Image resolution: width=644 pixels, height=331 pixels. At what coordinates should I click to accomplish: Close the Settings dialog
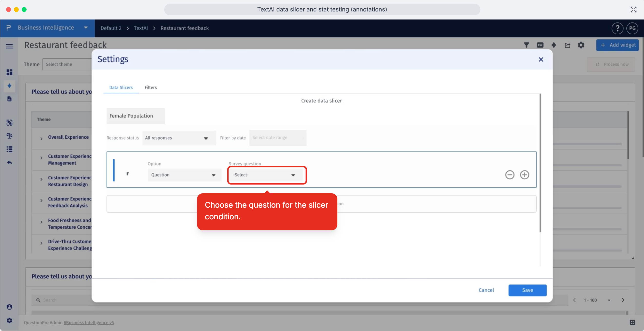click(x=541, y=59)
